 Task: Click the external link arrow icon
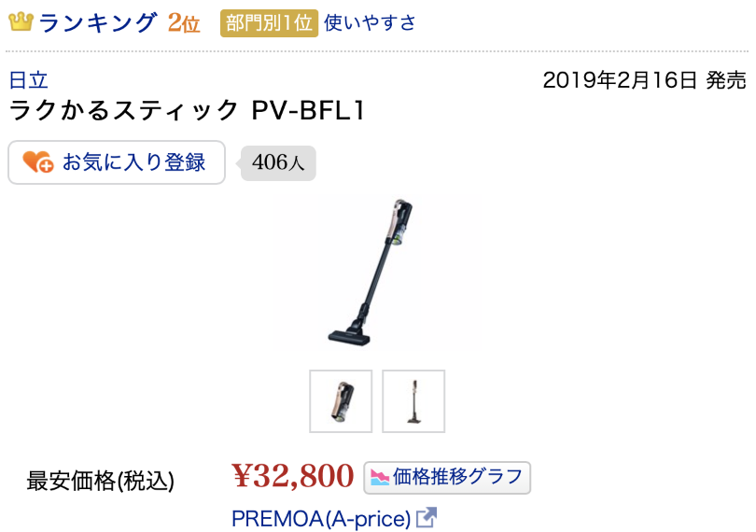pyautogui.click(x=427, y=517)
